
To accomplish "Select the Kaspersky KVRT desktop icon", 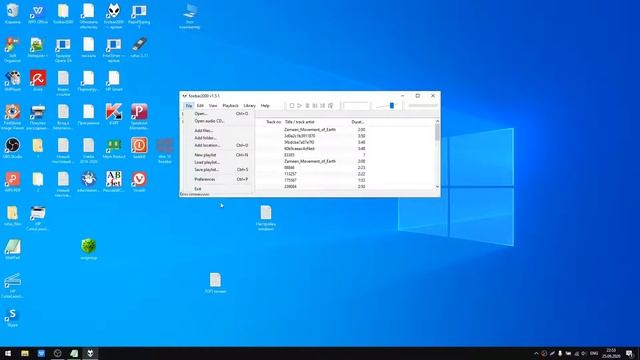I will (113, 114).
